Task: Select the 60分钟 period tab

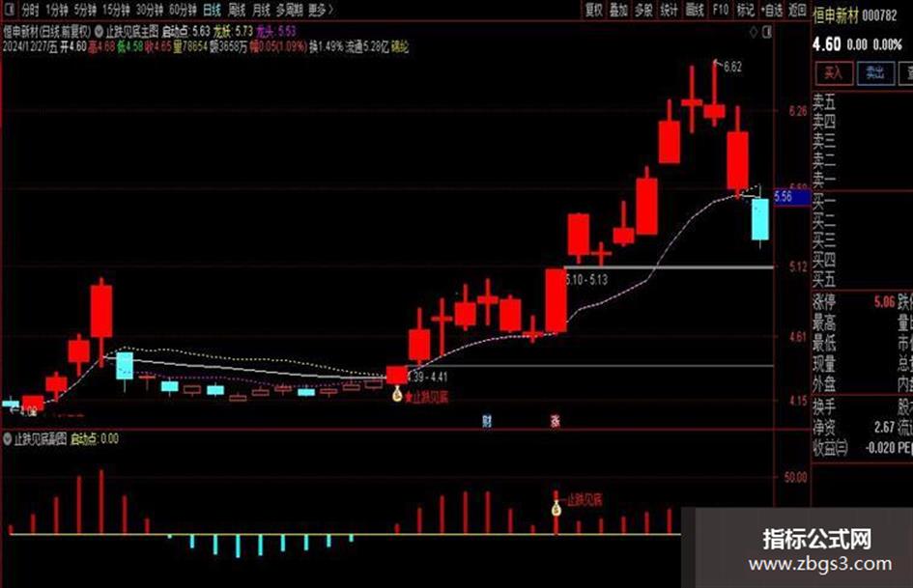Action: [183, 10]
